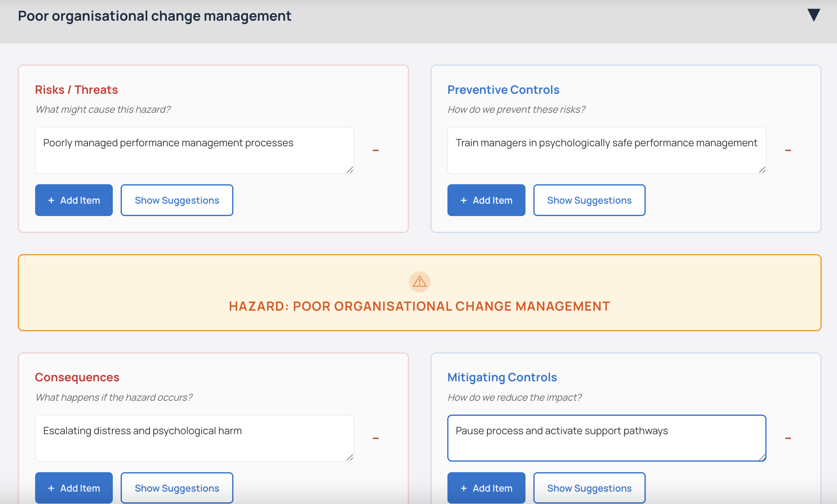Click the hazard warning triangle icon
This screenshot has width=837, height=504.
pos(419,282)
